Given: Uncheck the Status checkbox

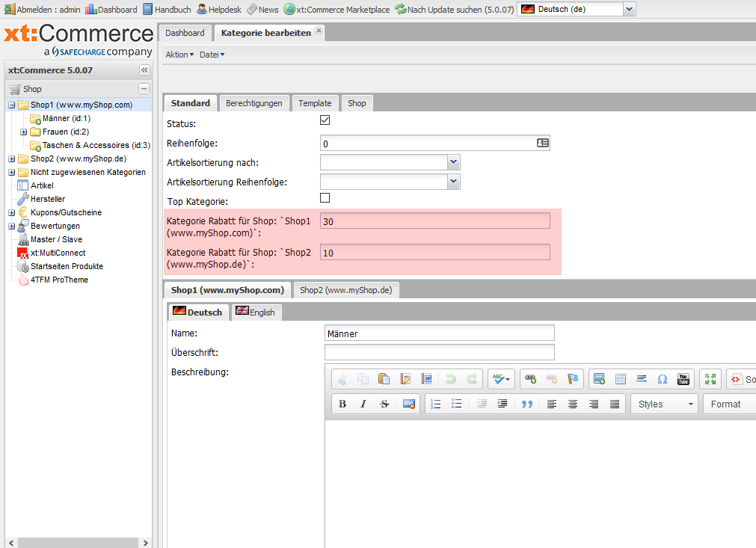Looking at the screenshot, I should [x=325, y=120].
